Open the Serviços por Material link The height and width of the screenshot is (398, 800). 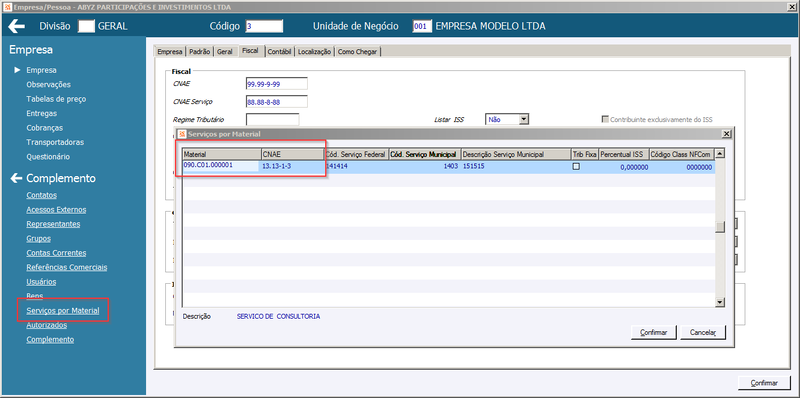coord(63,311)
